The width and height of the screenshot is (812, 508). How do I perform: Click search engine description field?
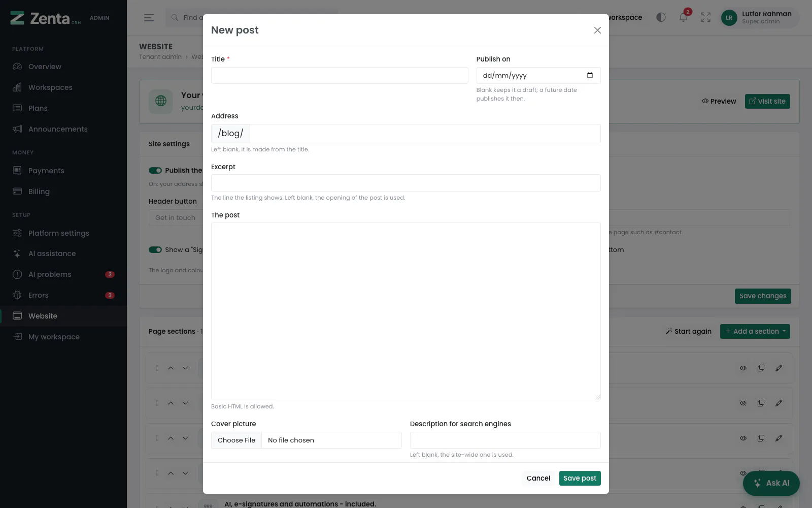(505, 440)
